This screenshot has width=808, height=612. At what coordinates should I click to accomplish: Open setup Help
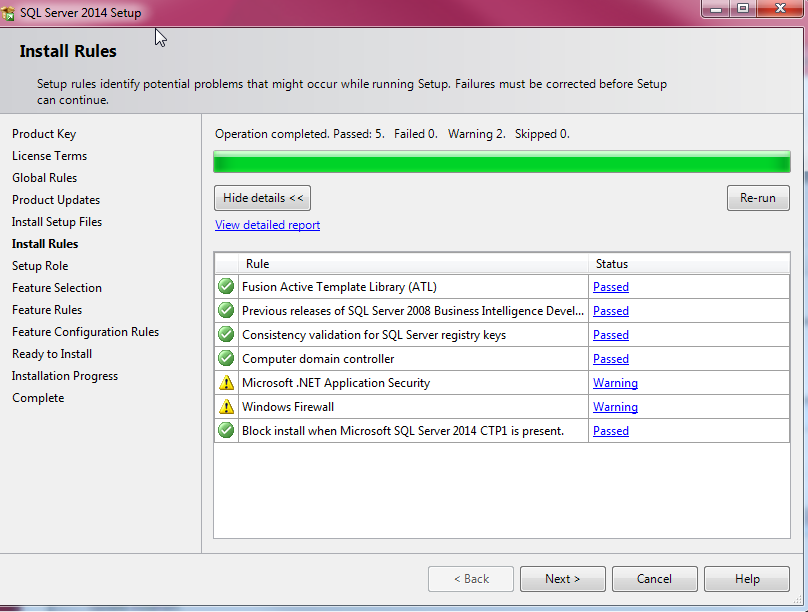(747, 579)
